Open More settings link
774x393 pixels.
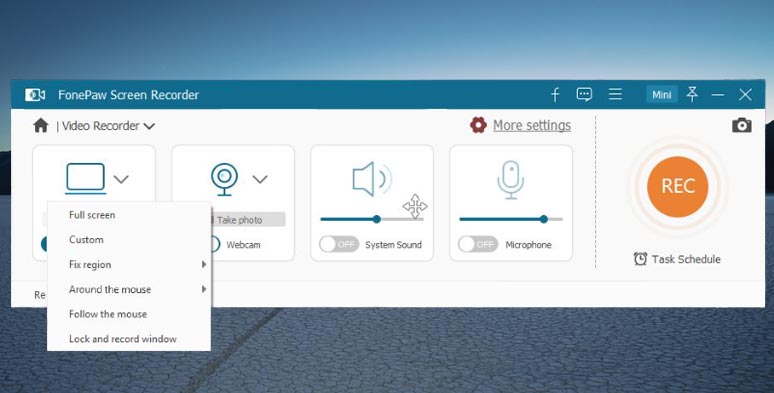(x=532, y=125)
